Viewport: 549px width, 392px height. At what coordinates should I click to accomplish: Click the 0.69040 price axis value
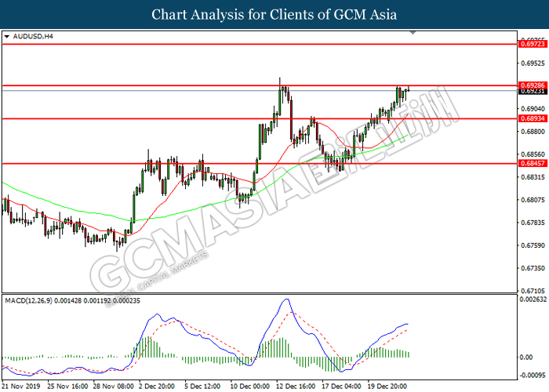click(x=533, y=109)
